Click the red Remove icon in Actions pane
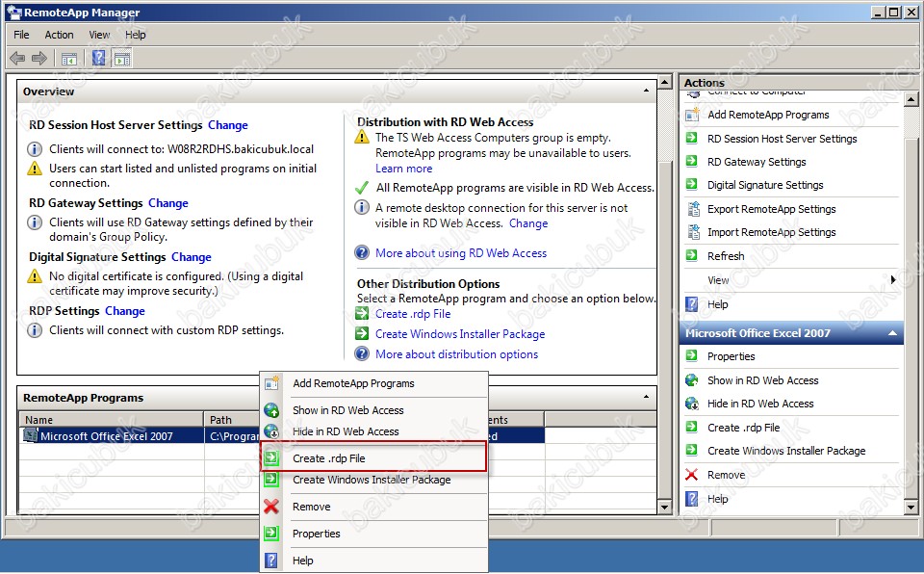The height and width of the screenshot is (574, 924). 692,475
